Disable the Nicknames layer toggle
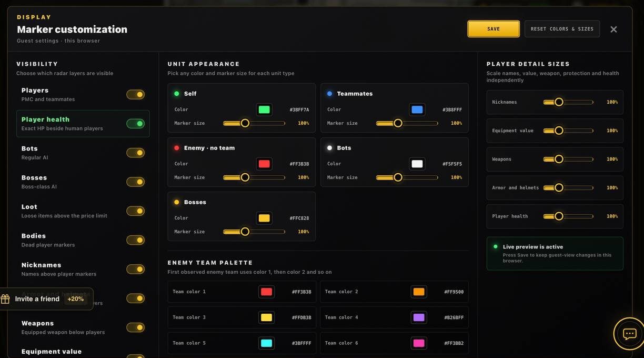The width and height of the screenshot is (644, 358). pos(135,270)
